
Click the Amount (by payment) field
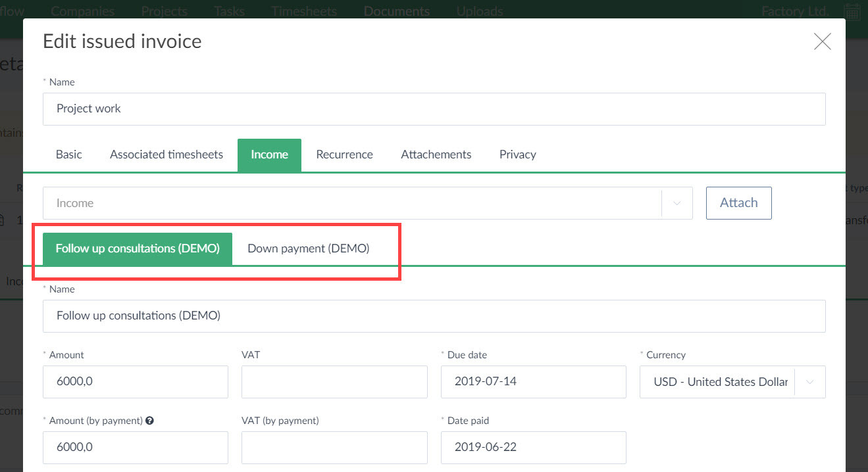tap(136, 448)
